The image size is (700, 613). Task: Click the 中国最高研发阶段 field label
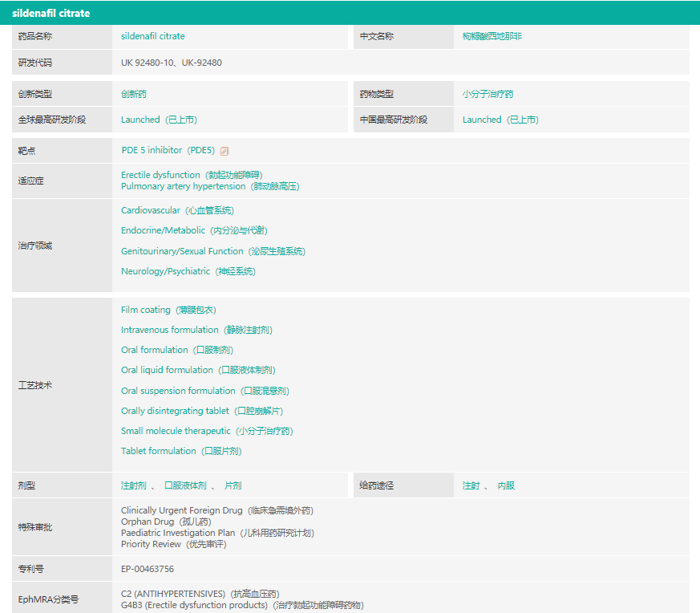[394, 120]
